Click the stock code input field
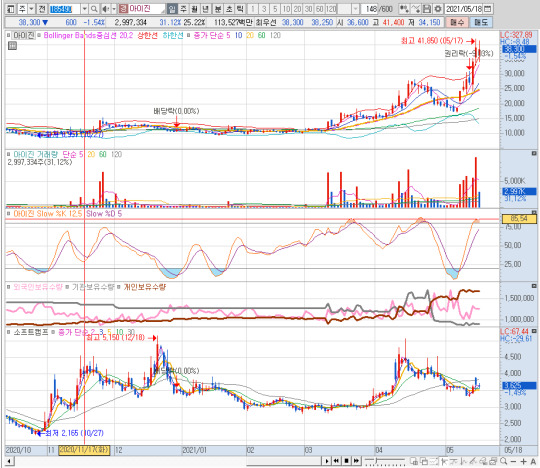540x468 pixels. [x=64, y=9]
